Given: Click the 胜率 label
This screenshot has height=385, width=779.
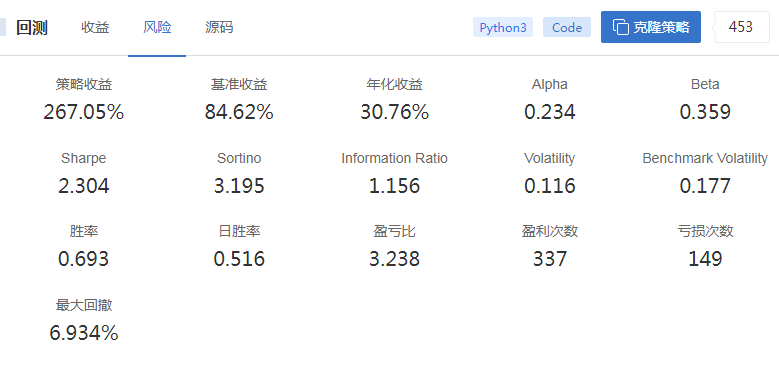Looking at the screenshot, I should pyautogui.click(x=83, y=231).
